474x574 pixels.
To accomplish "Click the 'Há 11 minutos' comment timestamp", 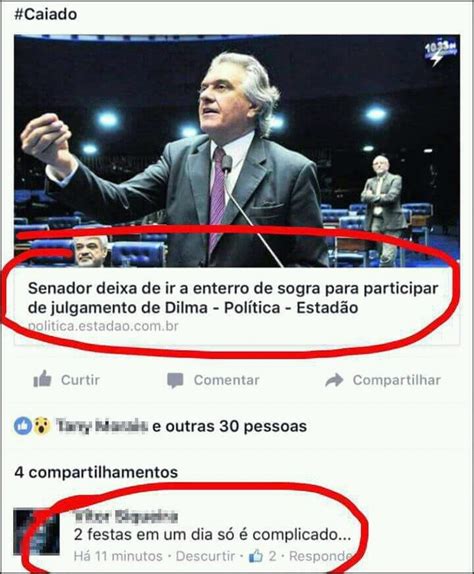I will tap(118, 556).
